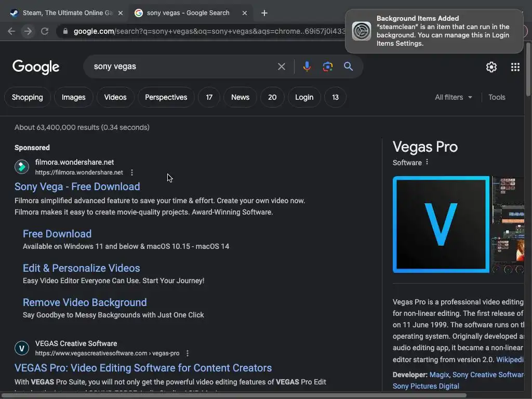Reload the current page
The image size is (532, 399).
(45, 31)
